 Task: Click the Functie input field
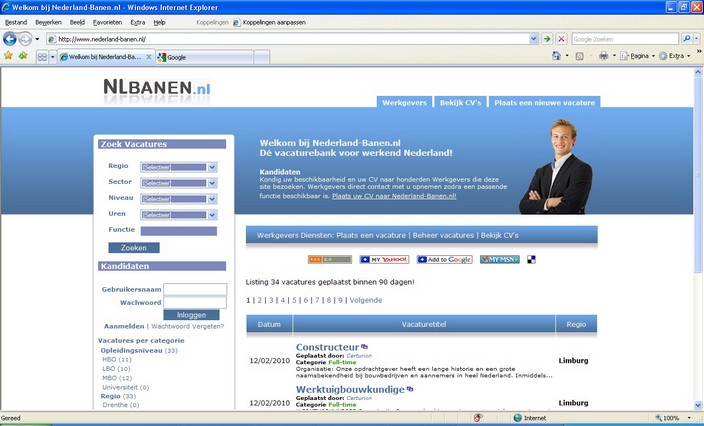(x=179, y=231)
